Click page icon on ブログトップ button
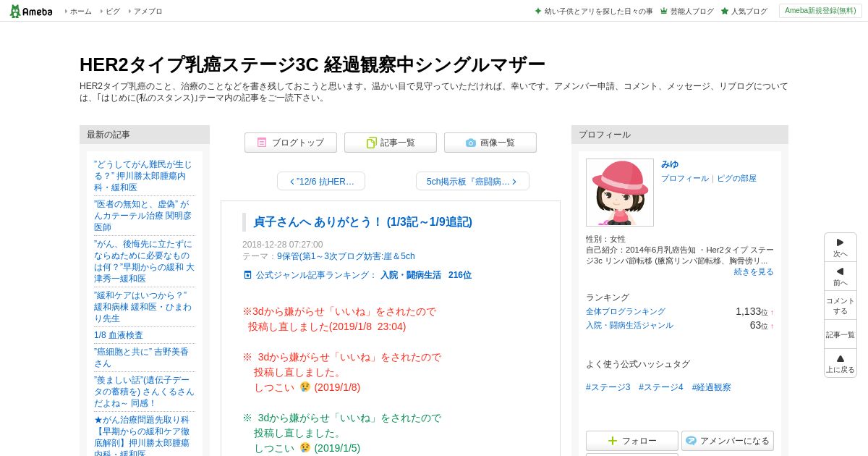868x456 pixels. click(x=262, y=143)
